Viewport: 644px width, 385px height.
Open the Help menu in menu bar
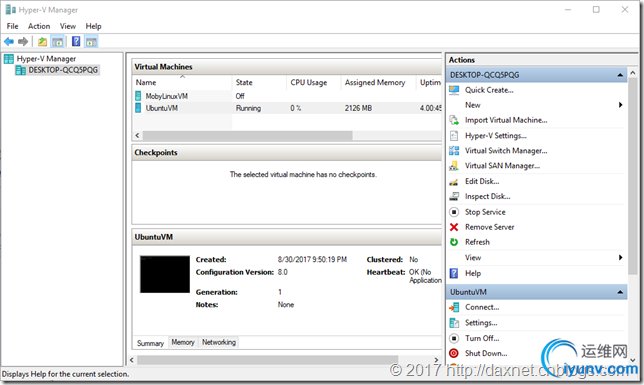(x=93, y=26)
